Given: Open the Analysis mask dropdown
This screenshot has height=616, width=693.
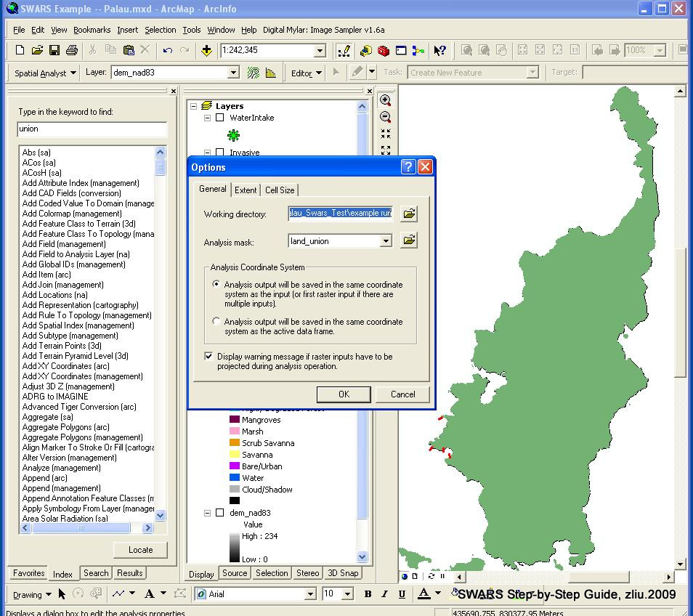Looking at the screenshot, I should coord(386,241).
